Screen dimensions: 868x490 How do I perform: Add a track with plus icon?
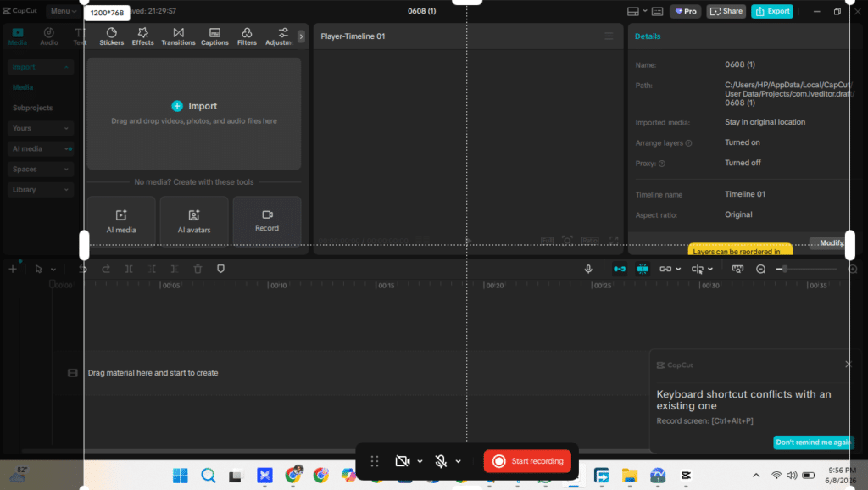13,269
